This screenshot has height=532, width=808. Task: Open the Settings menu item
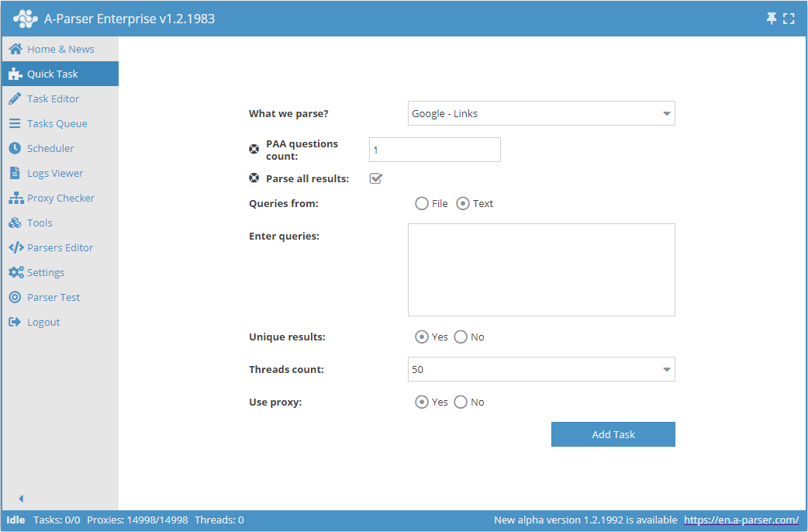(x=46, y=272)
